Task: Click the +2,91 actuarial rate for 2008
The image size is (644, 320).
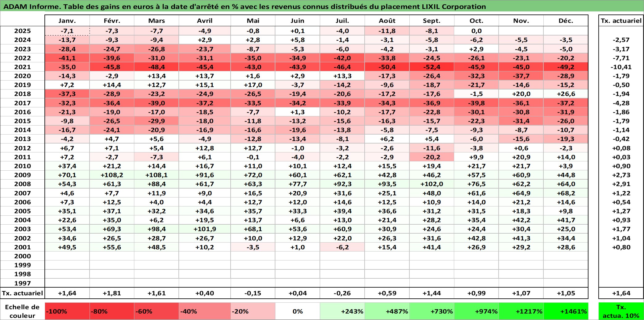Action: [621, 184]
